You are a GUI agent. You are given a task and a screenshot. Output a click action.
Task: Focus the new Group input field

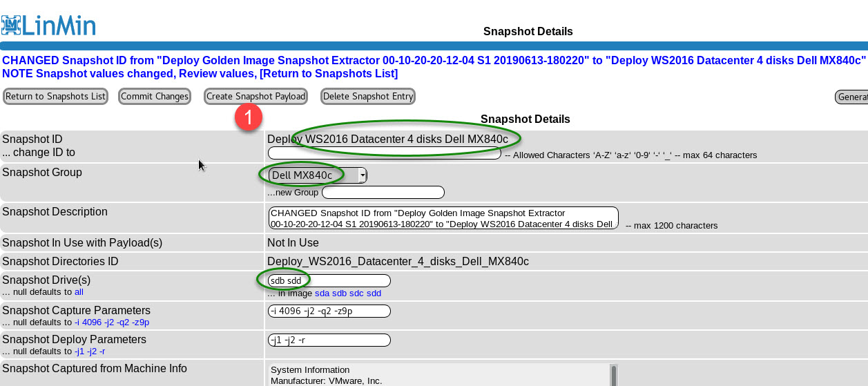click(x=383, y=192)
